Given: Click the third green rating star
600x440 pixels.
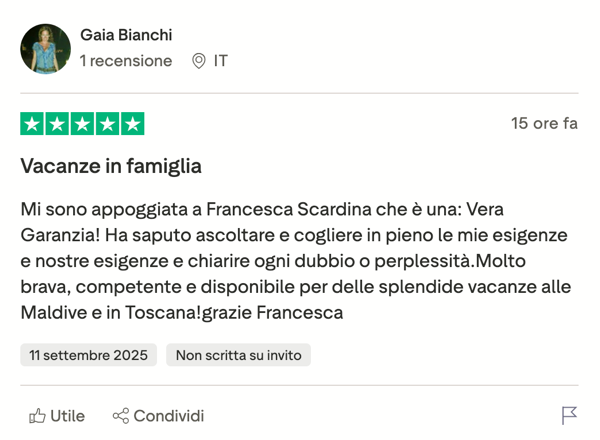Looking at the screenshot, I should (82, 124).
